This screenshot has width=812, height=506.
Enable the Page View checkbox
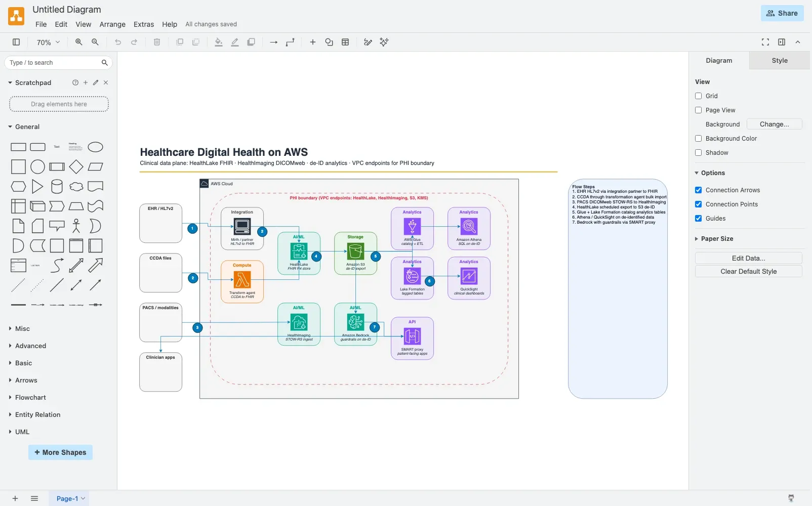[699, 110]
